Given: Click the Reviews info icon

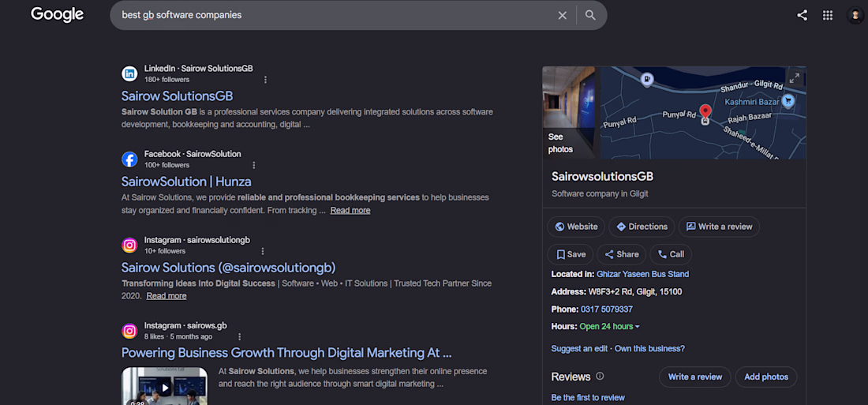Looking at the screenshot, I should (x=600, y=377).
